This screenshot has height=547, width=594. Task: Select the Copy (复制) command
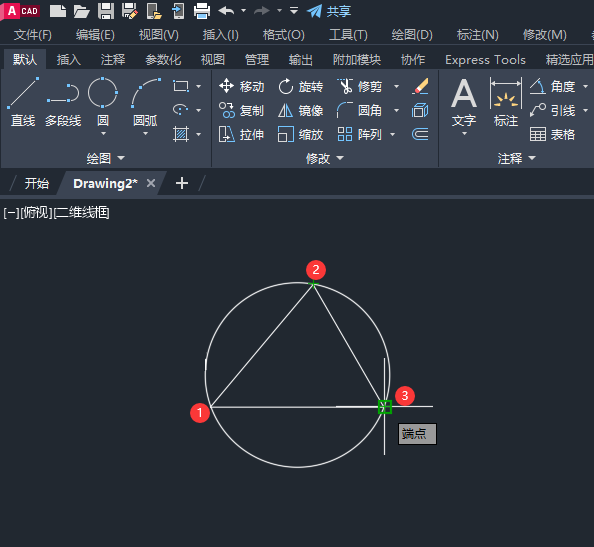coord(241,110)
